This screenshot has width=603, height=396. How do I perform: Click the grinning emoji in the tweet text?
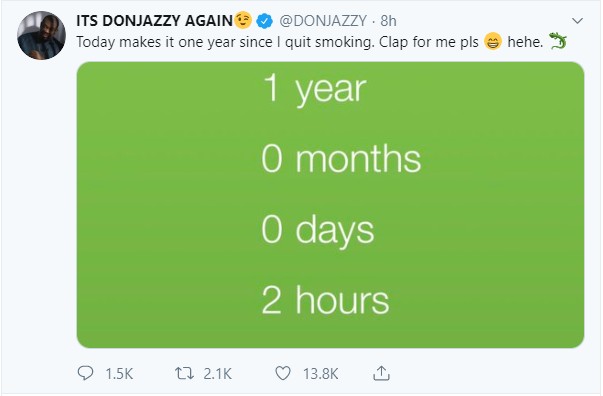pyautogui.click(x=493, y=42)
